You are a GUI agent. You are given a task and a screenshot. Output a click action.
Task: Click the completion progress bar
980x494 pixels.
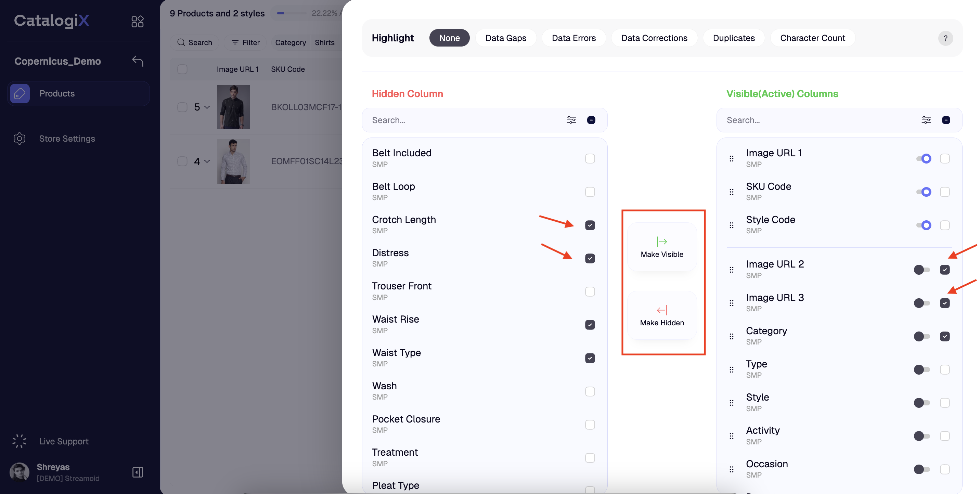[292, 13]
